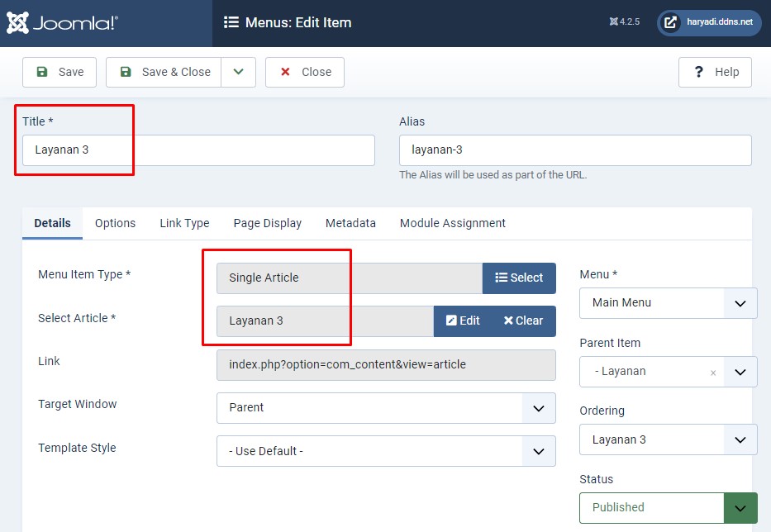Image resolution: width=771 pixels, height=532 pixels.
Task: Remove the Layanan parent item selection
Action: tap(713, 373)
